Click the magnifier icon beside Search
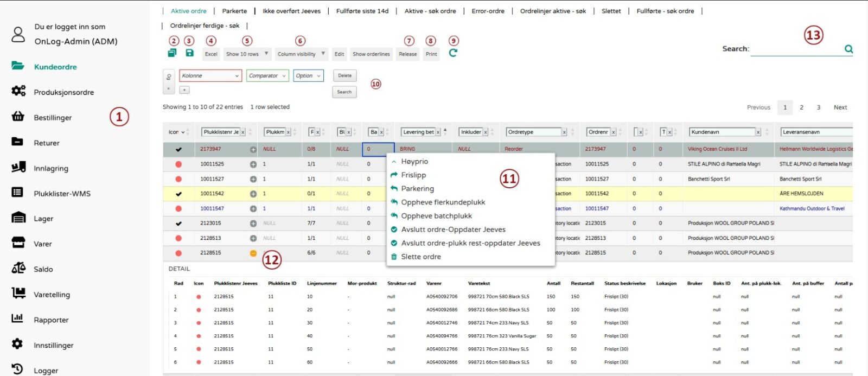 tap(848, 49)
